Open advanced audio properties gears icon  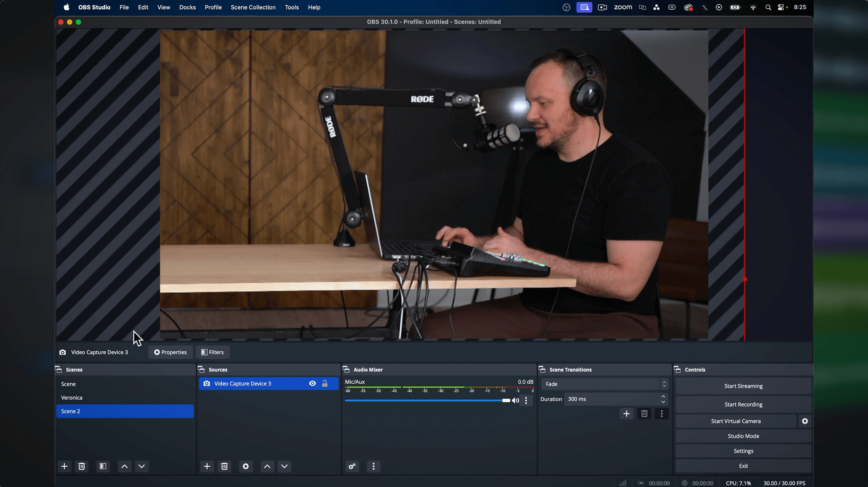pos(352,466)
